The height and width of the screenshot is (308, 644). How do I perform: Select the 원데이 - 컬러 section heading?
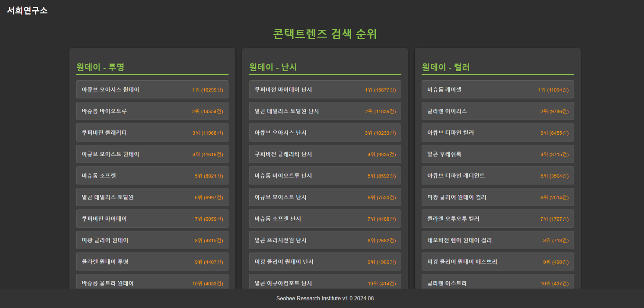pos(446,67)
